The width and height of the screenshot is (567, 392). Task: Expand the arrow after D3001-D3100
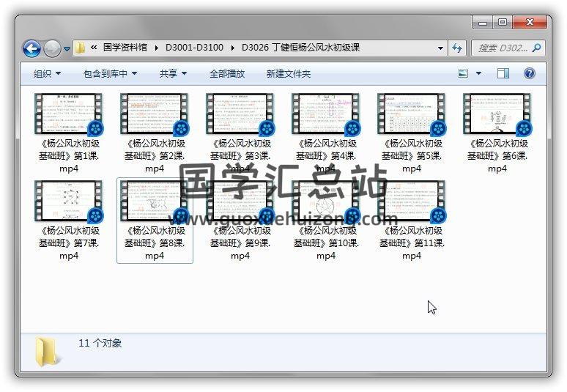(233, 48)
